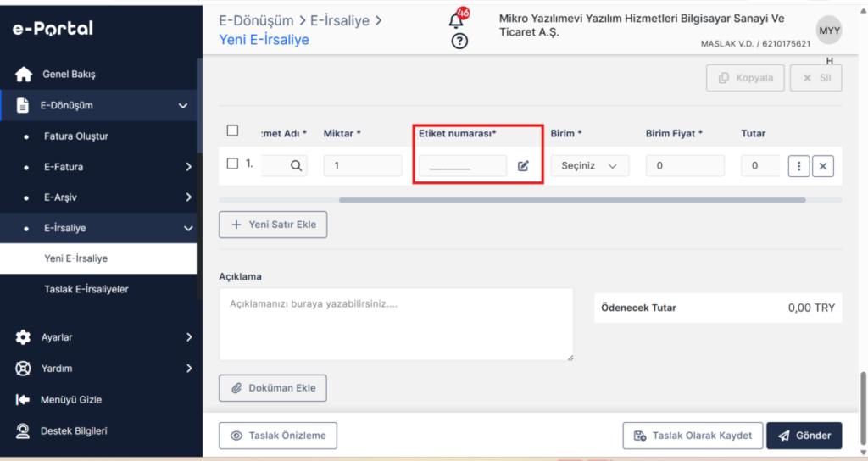
Task: Click Yeni Satır Ekle button
Action: (273, 225)
